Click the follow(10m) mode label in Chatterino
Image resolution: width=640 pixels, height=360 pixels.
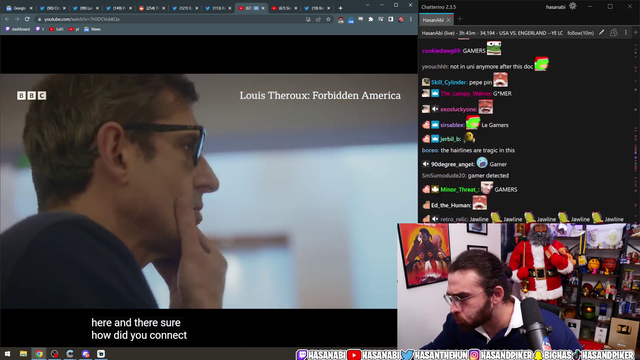(x=580, y=33)
